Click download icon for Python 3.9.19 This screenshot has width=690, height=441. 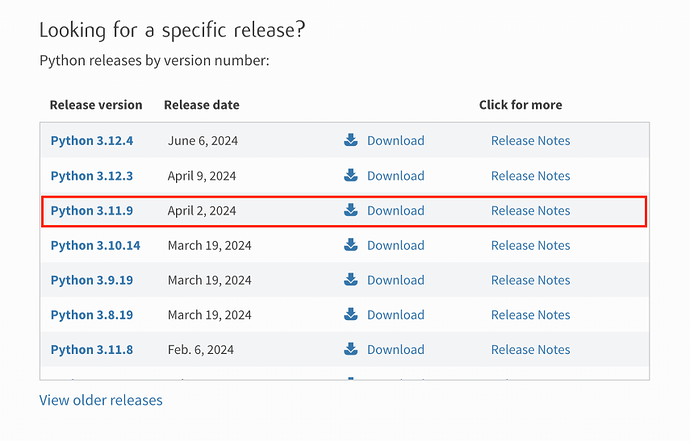351,279
